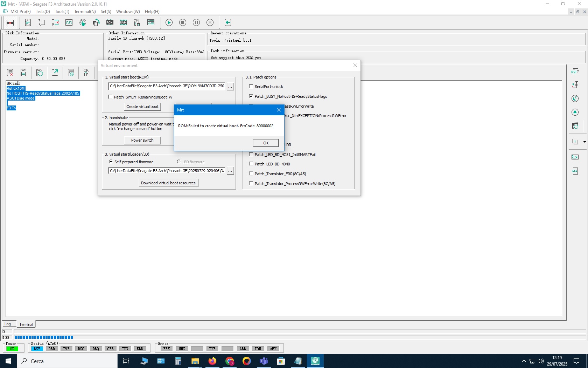Click the ROM file path input field

[x=167, y=86]
